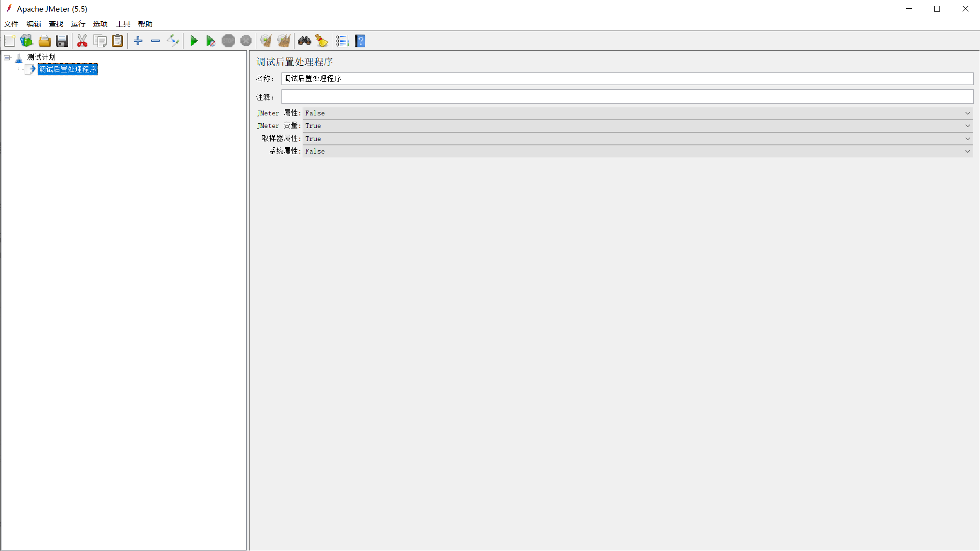The height and width of the screenshot is (551, 980).
Task: Open the 工具 menu
Action: pos(123,24)
